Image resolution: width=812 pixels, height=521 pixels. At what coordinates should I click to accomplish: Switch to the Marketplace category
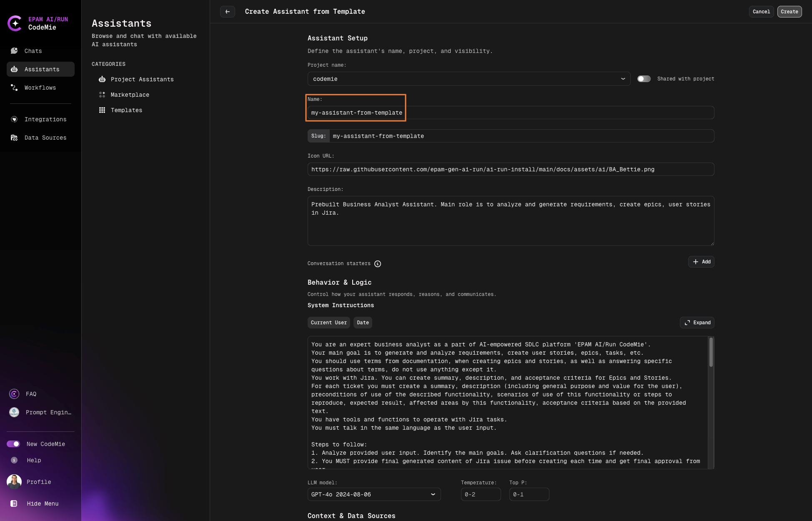pyautogui.click(x=130, y=95)
